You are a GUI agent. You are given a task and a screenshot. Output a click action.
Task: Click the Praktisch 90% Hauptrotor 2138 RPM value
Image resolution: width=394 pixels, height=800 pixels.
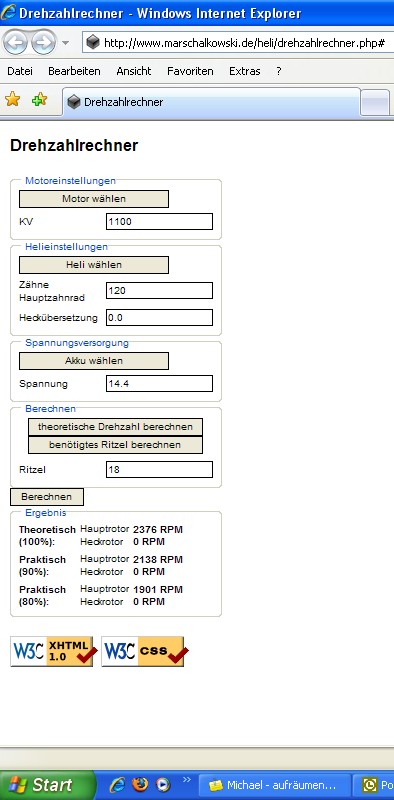158,560
